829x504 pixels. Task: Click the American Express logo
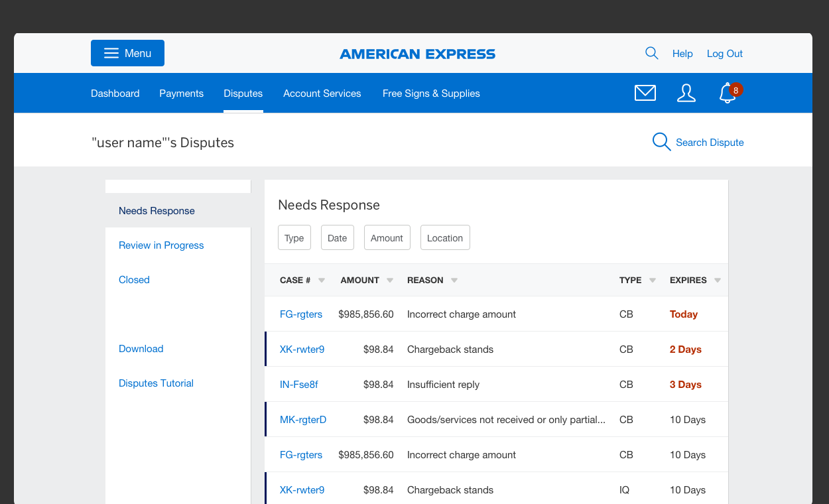[417, 54]
